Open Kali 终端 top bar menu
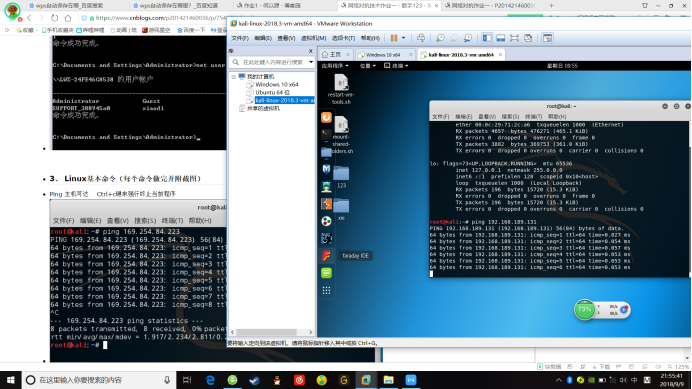 tap(396, 66)
